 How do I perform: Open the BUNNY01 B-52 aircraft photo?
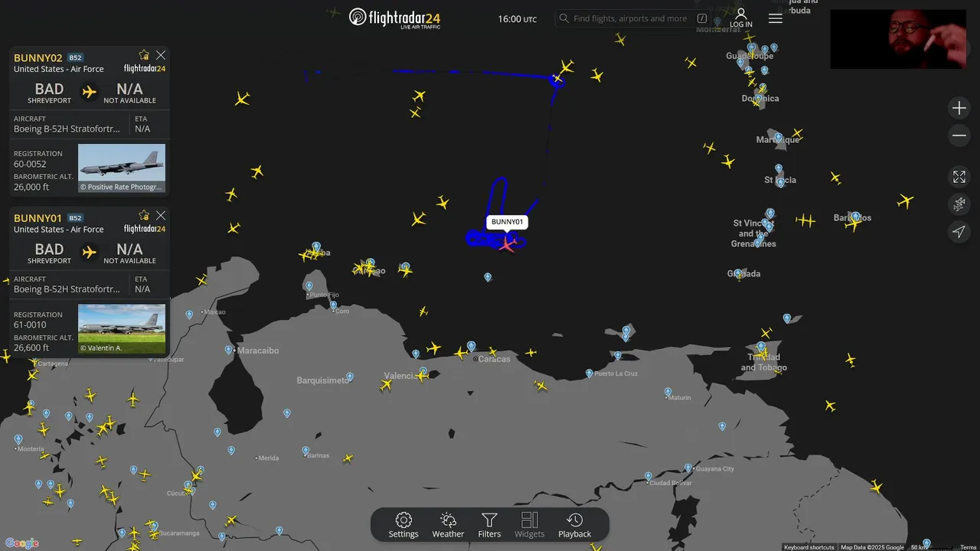pyautogui.click(x=122, y=329)
